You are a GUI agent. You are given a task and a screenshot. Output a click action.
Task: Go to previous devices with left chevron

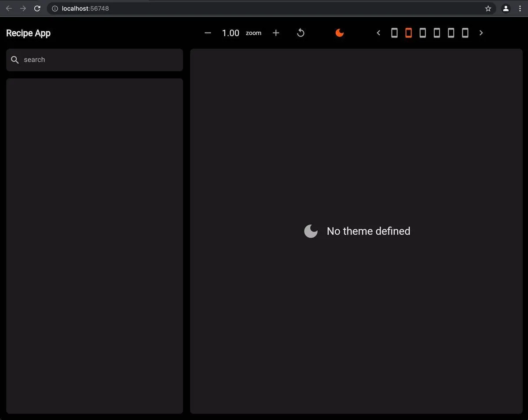pos(378,33)
